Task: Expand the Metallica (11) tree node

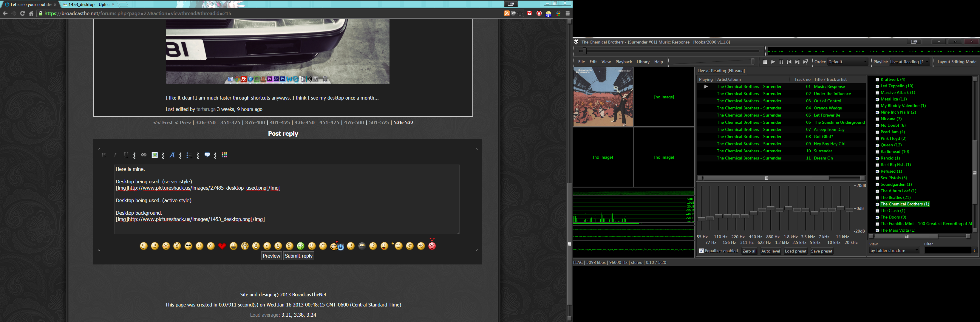Action: tap(877, 99)
